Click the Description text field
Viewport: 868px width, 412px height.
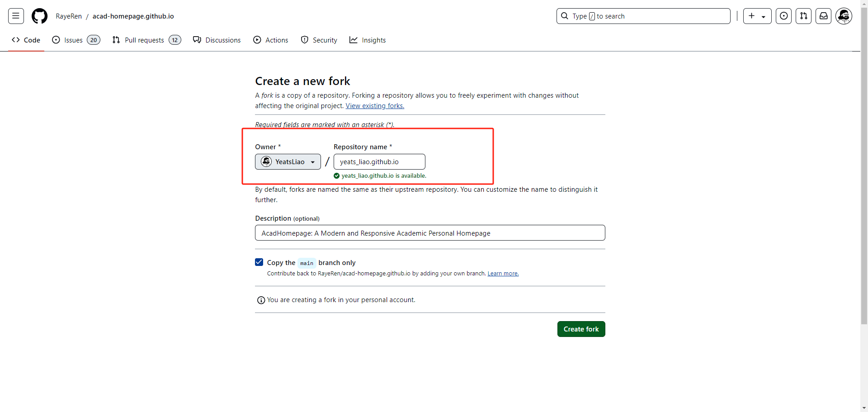coord(430,233)
